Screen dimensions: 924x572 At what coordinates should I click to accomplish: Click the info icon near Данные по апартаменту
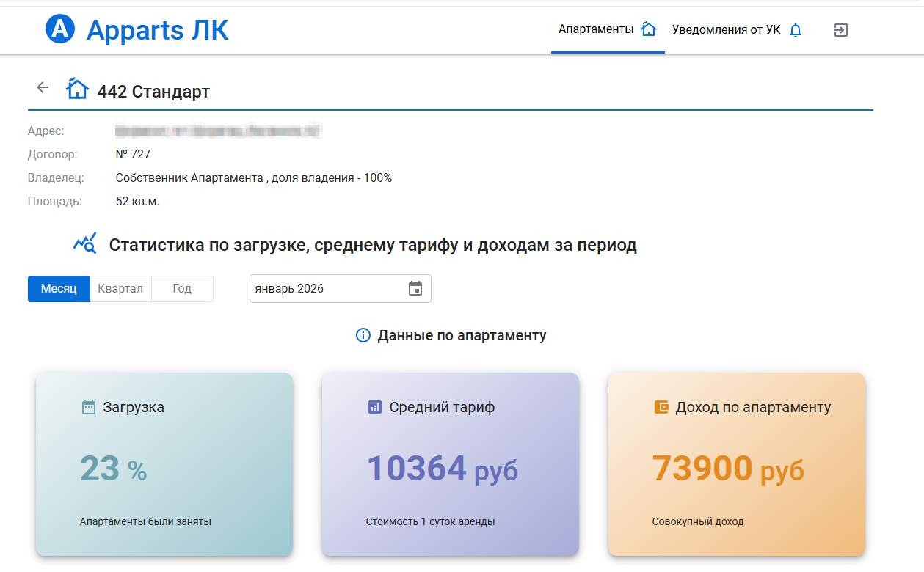(x=363, y=335)
